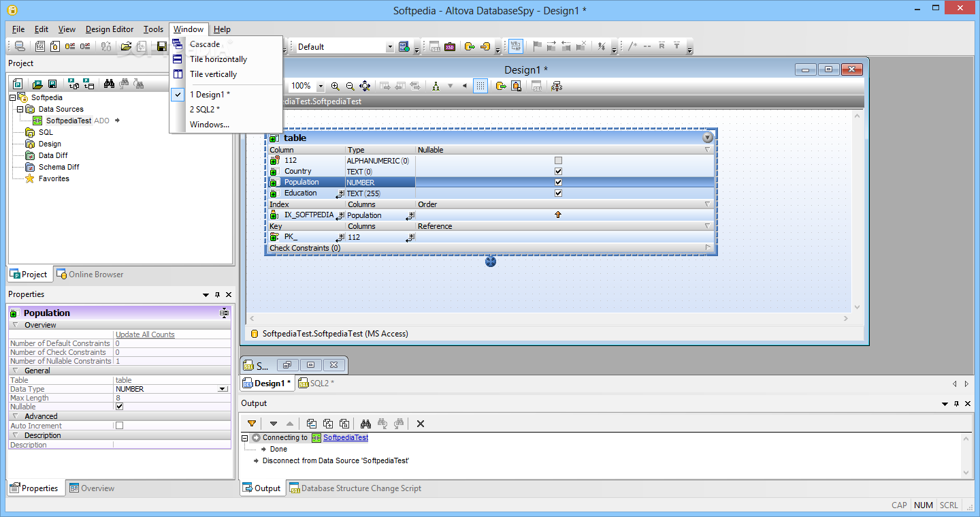This screenshot has height=517, width=980.
Task: Click the Save disk icon in main toolbar
Action: (x=162, y=46)
